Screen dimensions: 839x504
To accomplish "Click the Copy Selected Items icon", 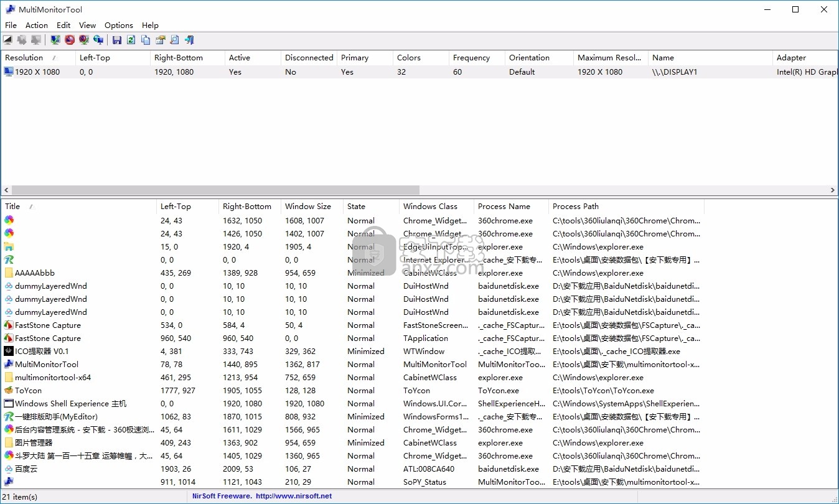I will point(146,40).
